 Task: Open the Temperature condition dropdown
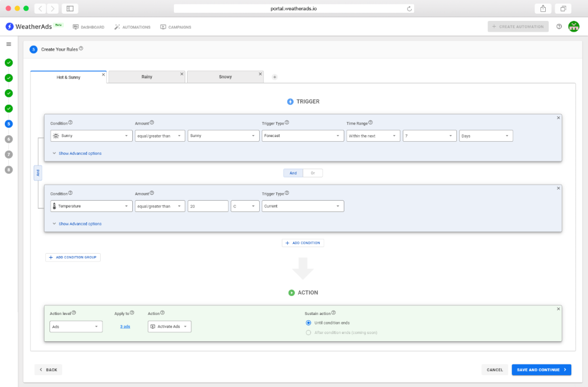tap(91, 206)
